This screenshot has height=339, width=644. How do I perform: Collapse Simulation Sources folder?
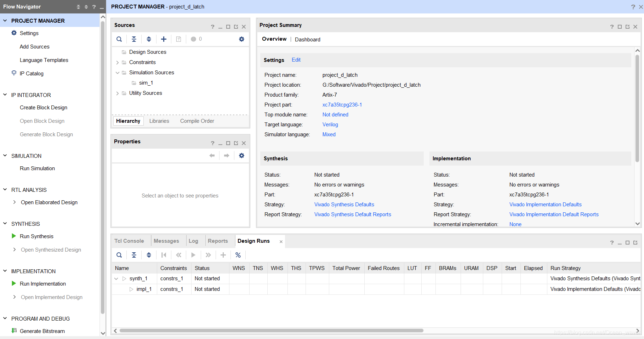[x=118, y=73]
